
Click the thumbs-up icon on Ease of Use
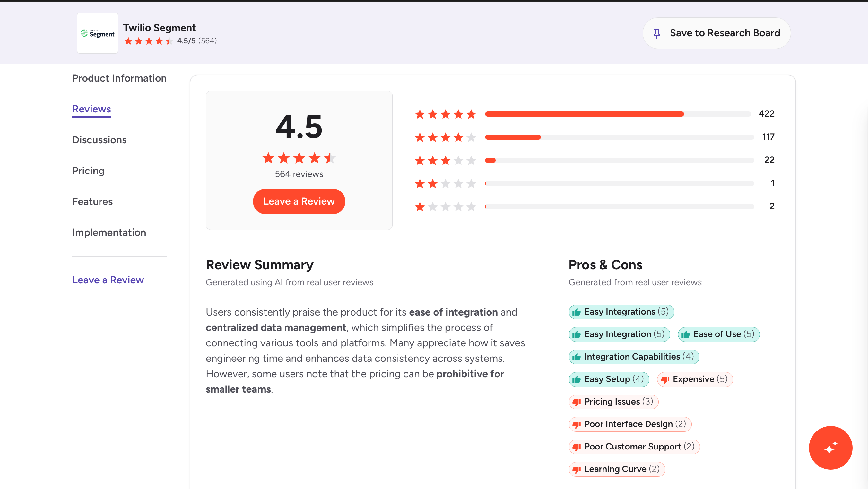(x=686, y=334)
